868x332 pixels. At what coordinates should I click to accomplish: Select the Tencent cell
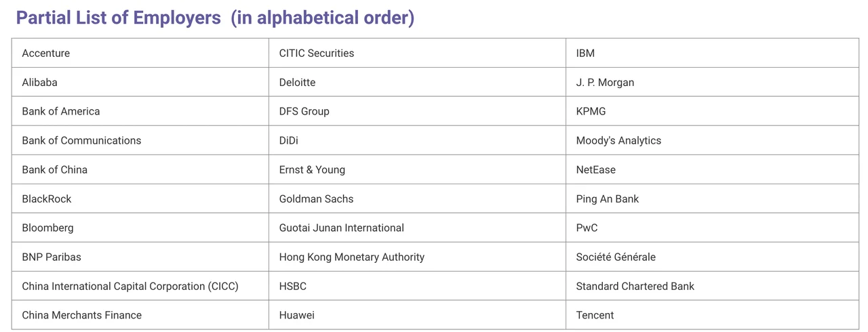click(595, 316)
